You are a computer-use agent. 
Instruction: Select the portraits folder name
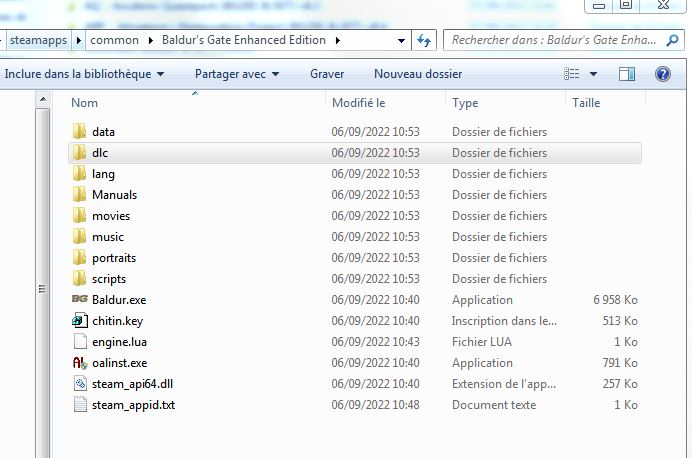click(x=114, y=258)
